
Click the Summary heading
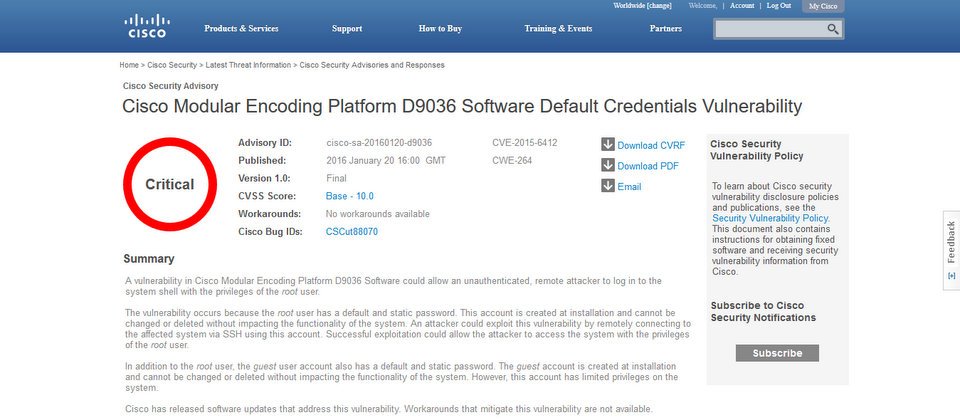tap(149, 259)
